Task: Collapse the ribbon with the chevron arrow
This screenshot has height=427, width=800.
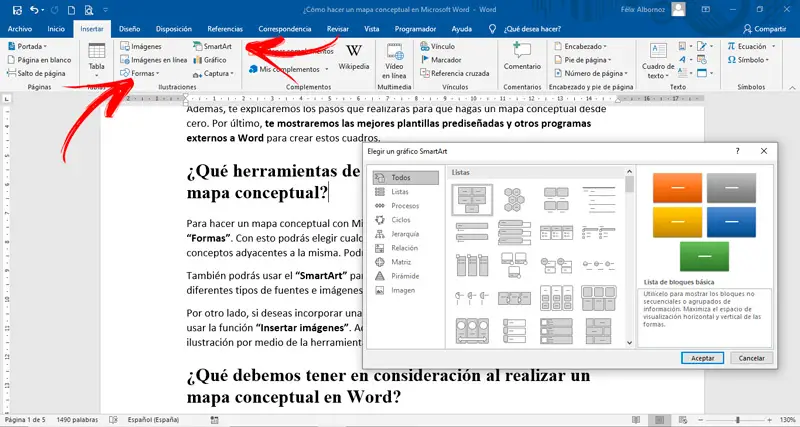Action: pos(790,87)
